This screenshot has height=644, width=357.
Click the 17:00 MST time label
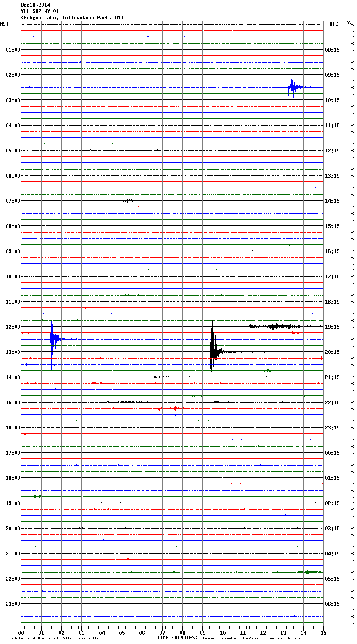coord(13,453)
